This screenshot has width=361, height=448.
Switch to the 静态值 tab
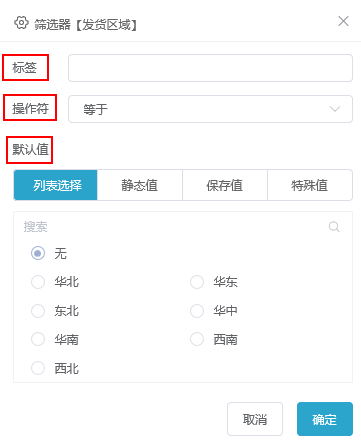[x=140, y=185]
